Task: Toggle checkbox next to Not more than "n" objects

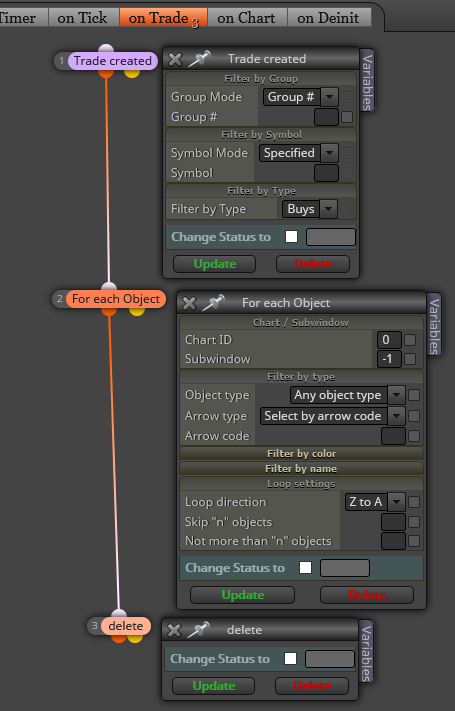Action: click(414, 541)
